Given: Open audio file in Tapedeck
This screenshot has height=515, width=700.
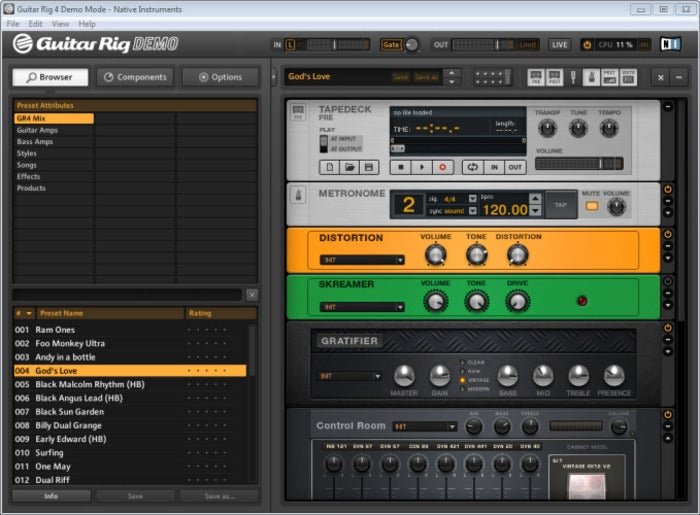Looking at the screenshot, I should (349, 167).
